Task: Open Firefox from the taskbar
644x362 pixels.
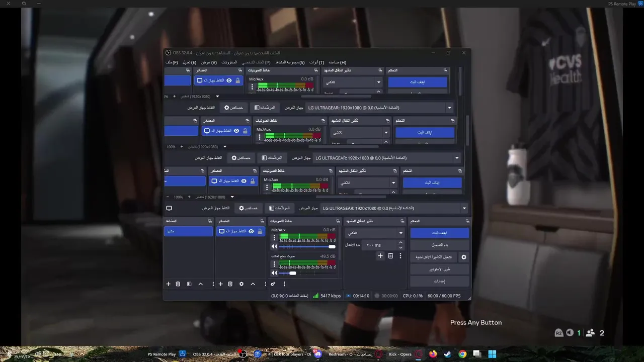Action: coord(433,354)
